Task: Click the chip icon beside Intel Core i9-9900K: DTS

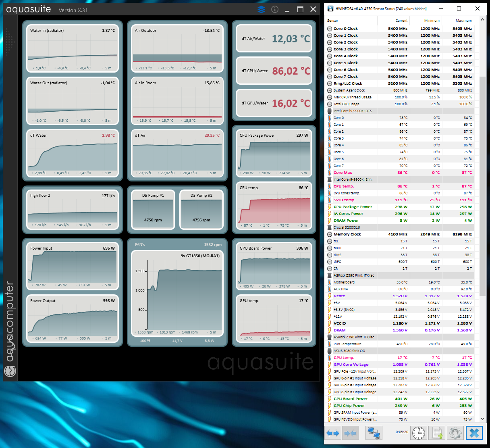Action: tap(330, 111)
